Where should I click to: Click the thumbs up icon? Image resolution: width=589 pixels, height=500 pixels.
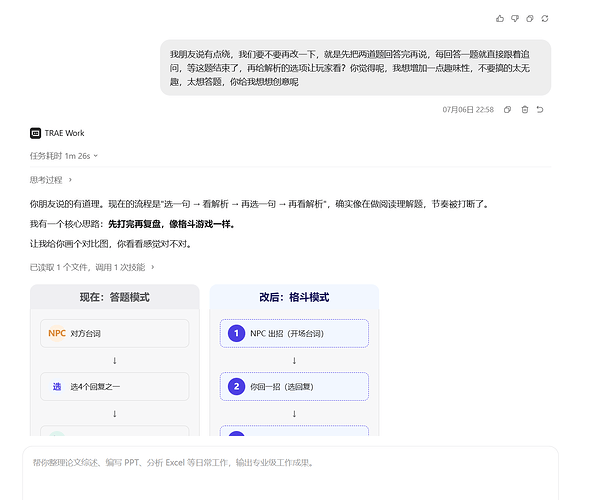coord(500,18)
